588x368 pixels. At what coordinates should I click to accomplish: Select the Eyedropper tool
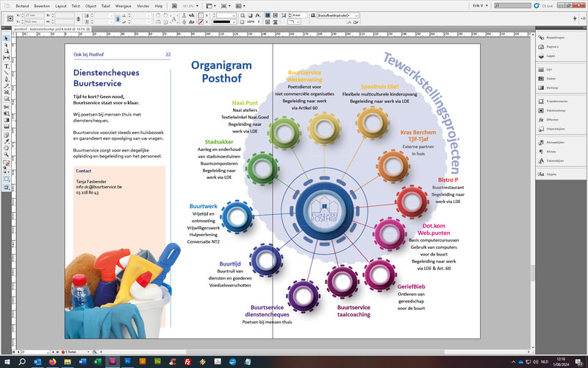point(7,141)
